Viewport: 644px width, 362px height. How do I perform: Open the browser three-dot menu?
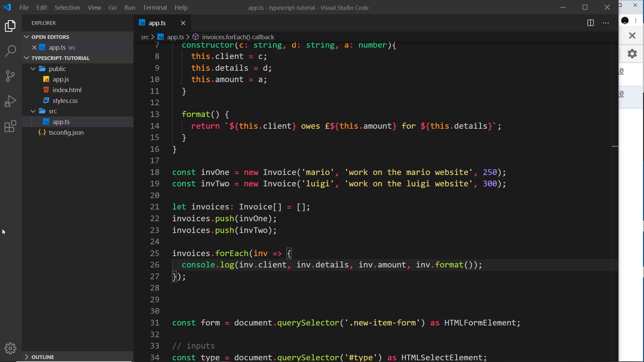click(x=636, y=21)
